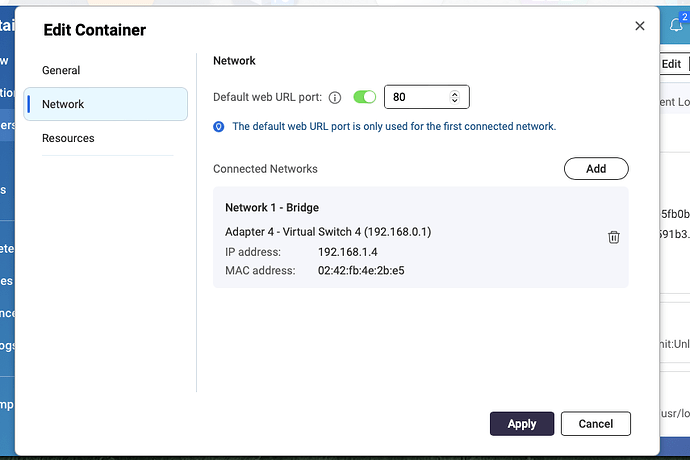
Task: Delete the Network 1 Bridge connection
Action: point(614,237)
